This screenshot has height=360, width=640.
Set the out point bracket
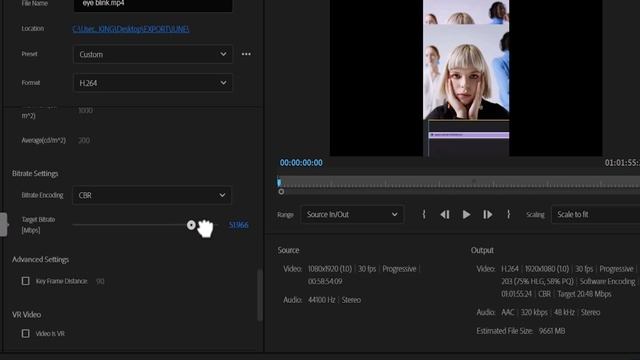(509, 214)
